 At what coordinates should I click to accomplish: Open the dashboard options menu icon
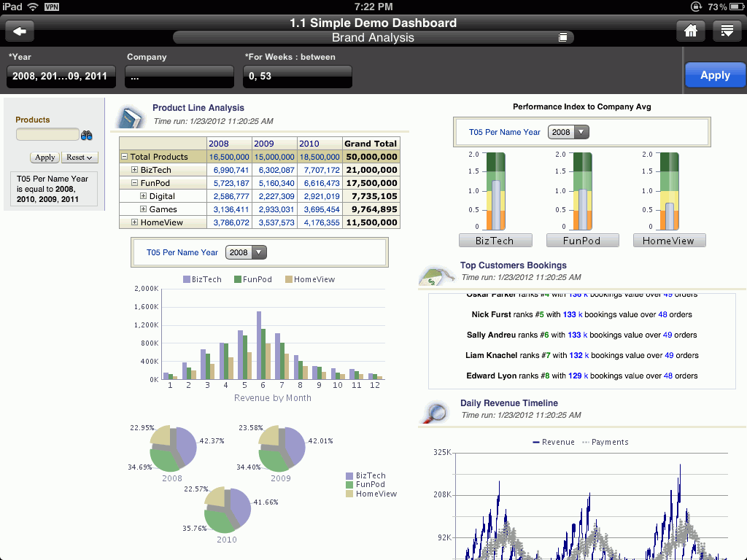[727, 31]
